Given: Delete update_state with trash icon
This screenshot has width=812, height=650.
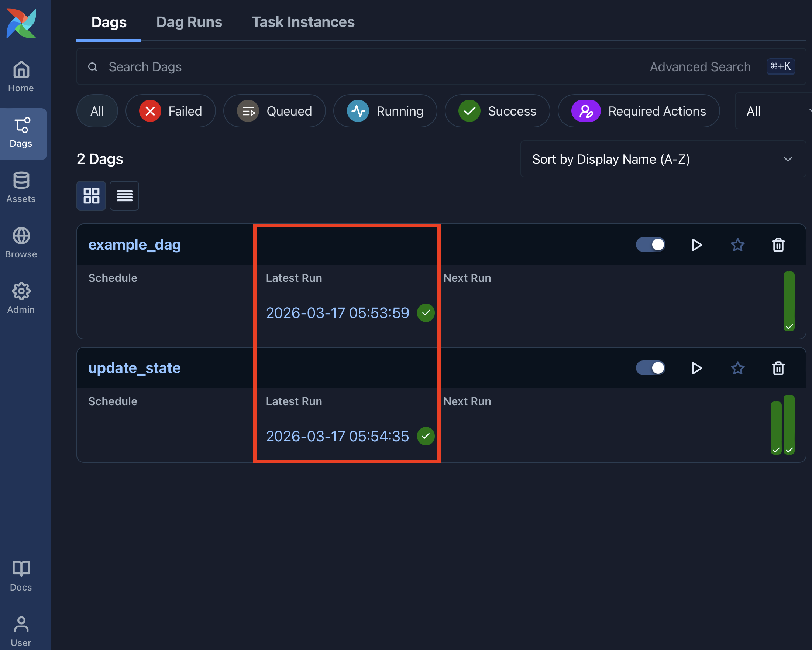Looking at the screenshot, I should click(778, 368).
